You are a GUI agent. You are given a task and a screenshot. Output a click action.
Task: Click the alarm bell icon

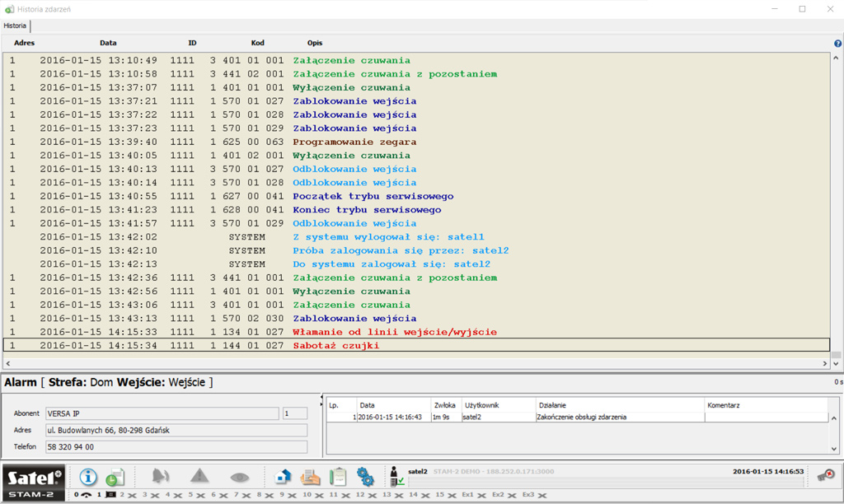tap(161, 477)
